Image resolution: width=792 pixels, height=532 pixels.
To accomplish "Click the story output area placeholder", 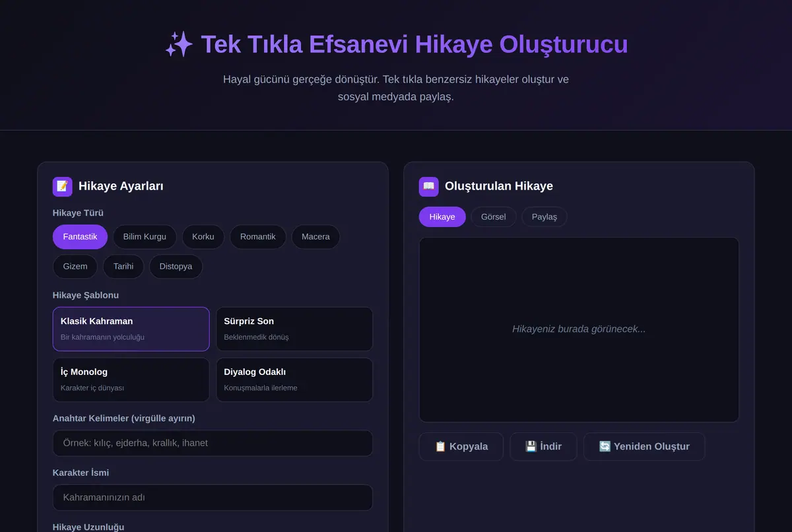I will click(579, 329).
